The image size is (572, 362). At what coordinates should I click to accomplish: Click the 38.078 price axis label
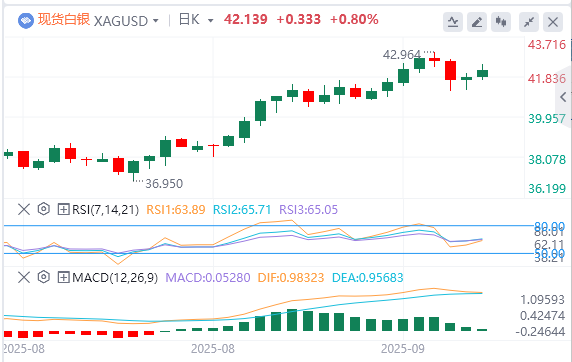pyautogui.click(x=547, y=159)
